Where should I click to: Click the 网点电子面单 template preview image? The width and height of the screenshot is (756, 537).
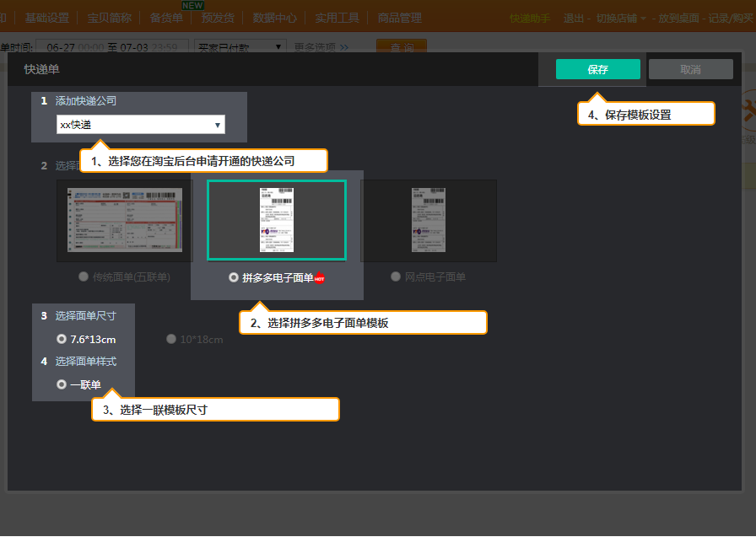(429, 220)
